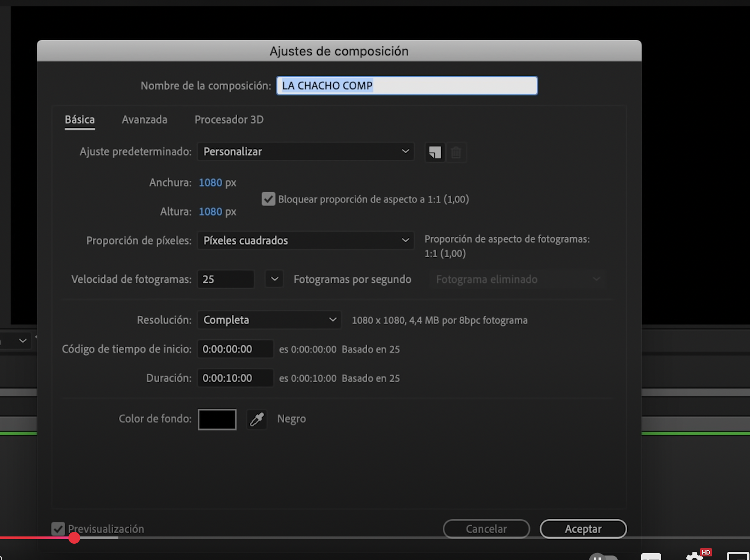Pick background color with eyedropper tool

[x=257, y=419]
